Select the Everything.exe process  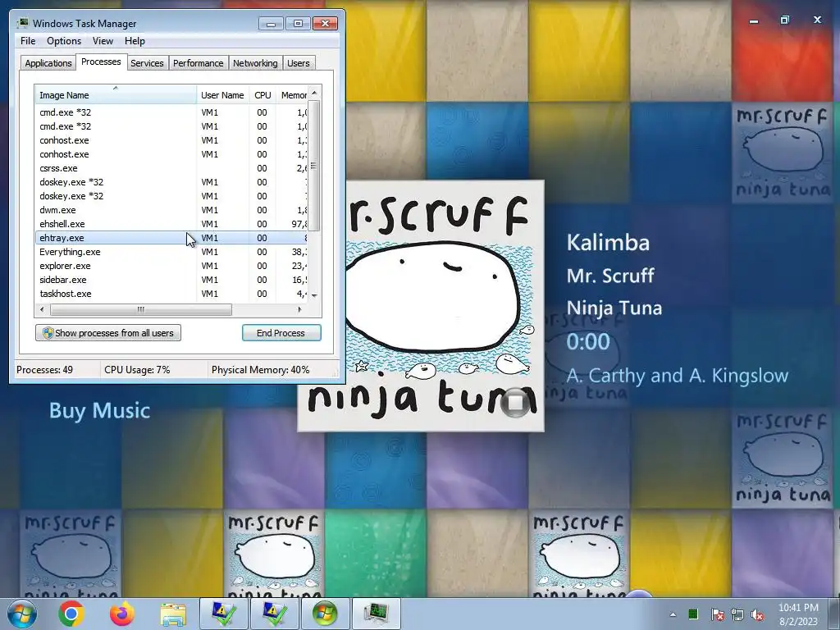[171, 252]
